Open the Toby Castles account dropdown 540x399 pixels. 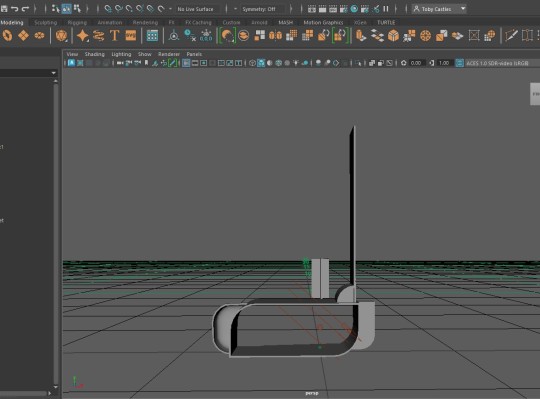click(x=439, y=9)
